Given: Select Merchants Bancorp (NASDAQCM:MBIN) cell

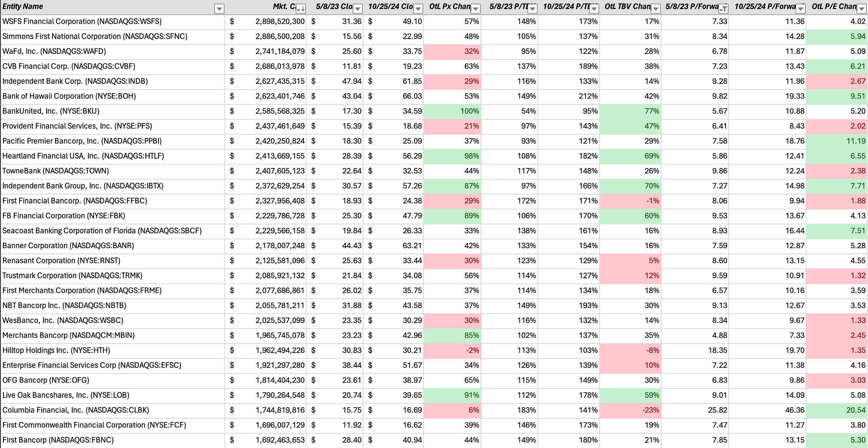Looking at the screenshot, I should click(x=113, y=336).
